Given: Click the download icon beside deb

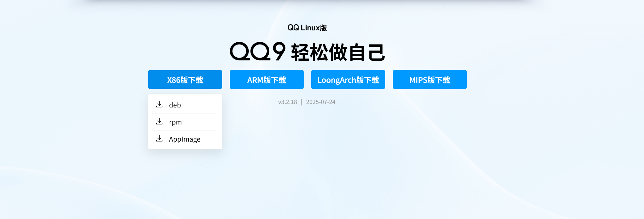Looking at the screenshot, I should click(x=159, y=104).
